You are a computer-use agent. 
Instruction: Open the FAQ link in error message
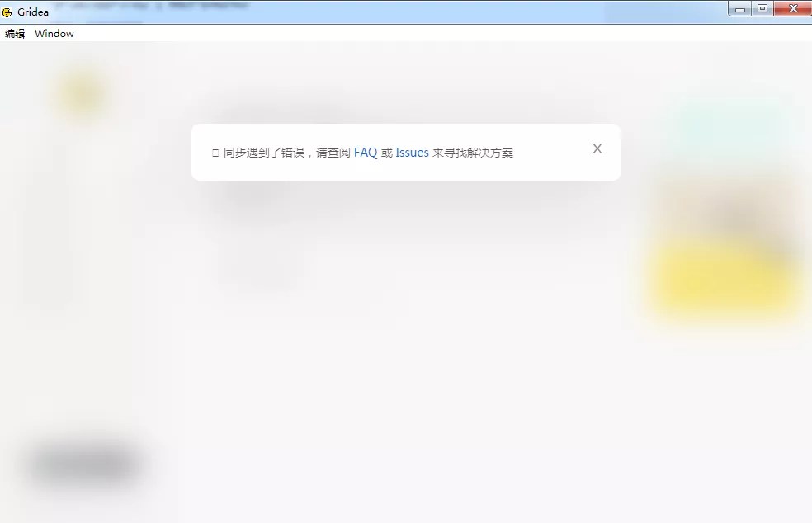[365, 153]
